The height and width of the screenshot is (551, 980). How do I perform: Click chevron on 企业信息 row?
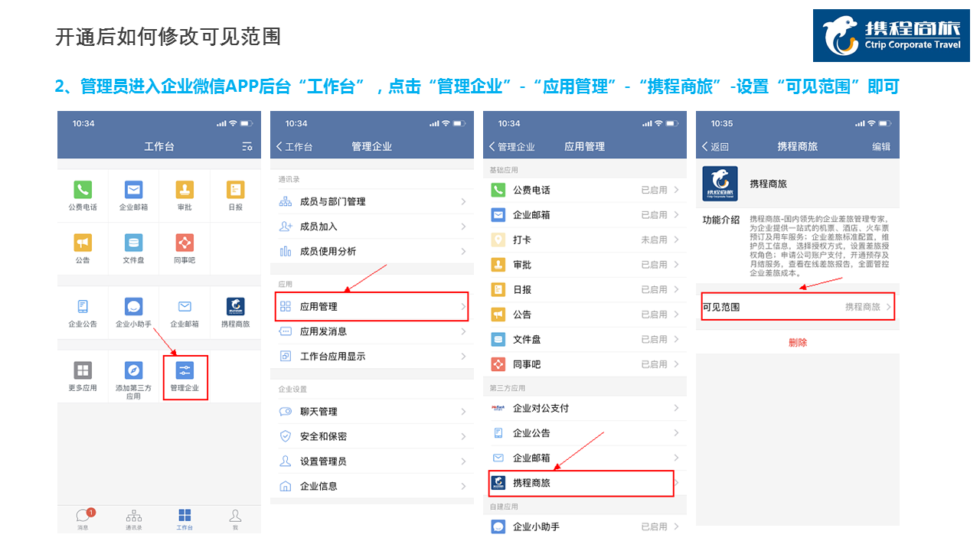pyautogui.click(x=463, y=486)
